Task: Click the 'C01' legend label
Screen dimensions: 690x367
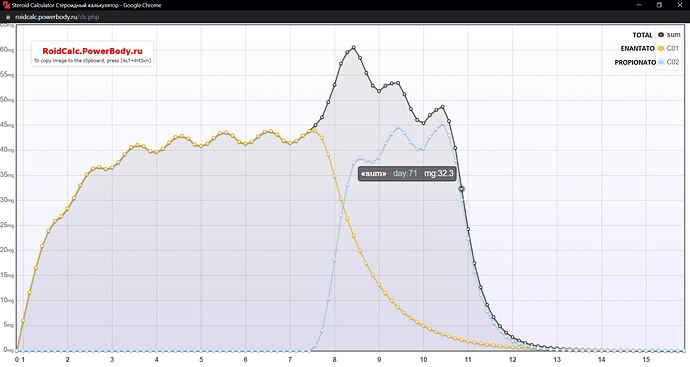Action: pyautogui.click(x=673, y=48)
